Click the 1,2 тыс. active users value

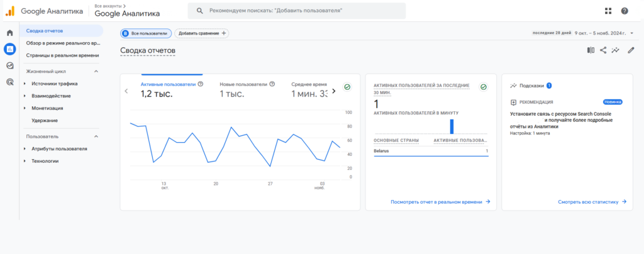tap(157, 94)
